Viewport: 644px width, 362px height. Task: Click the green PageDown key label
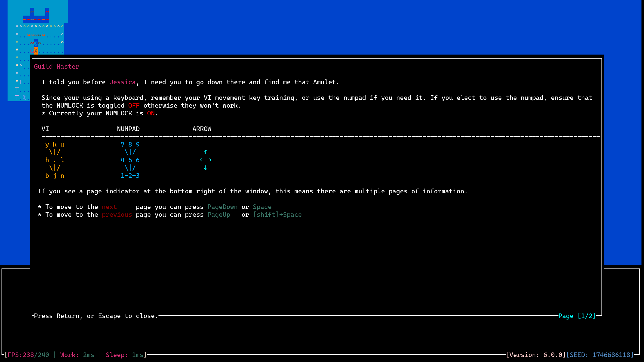pos(222,207)
